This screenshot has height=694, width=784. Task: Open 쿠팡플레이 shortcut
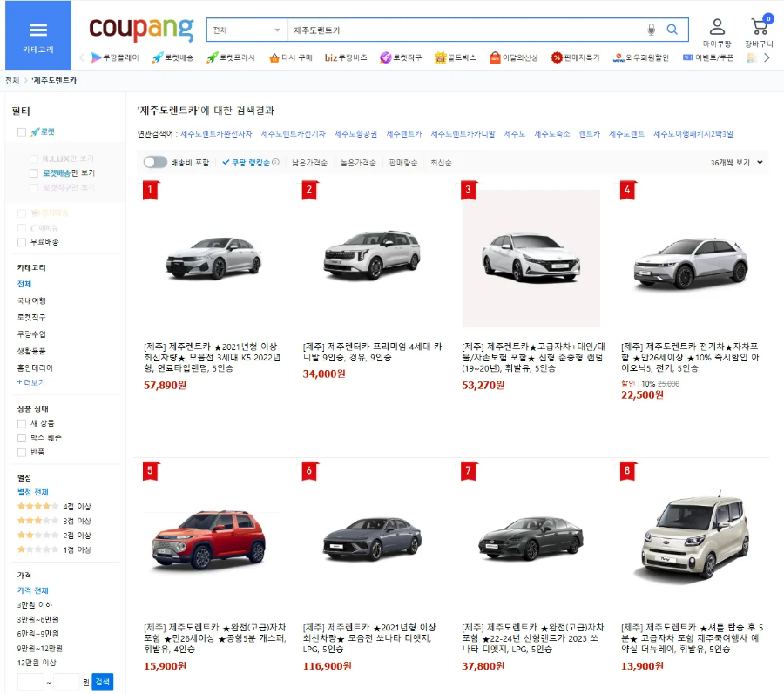115,58
